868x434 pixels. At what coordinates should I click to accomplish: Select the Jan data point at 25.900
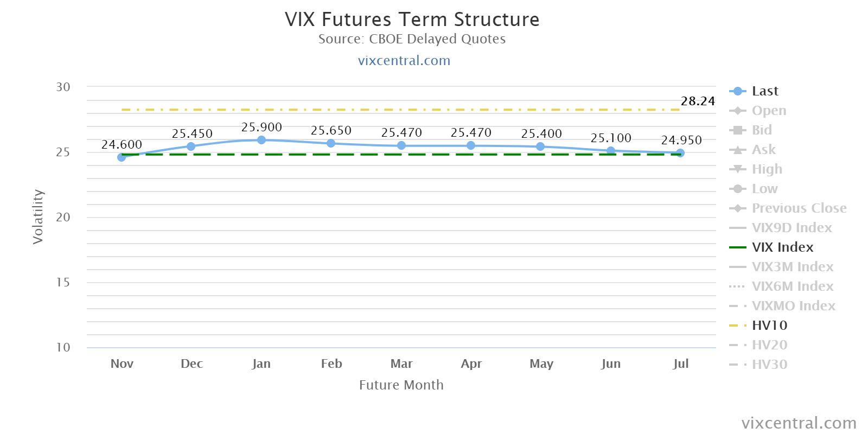(x=261, y=140)
